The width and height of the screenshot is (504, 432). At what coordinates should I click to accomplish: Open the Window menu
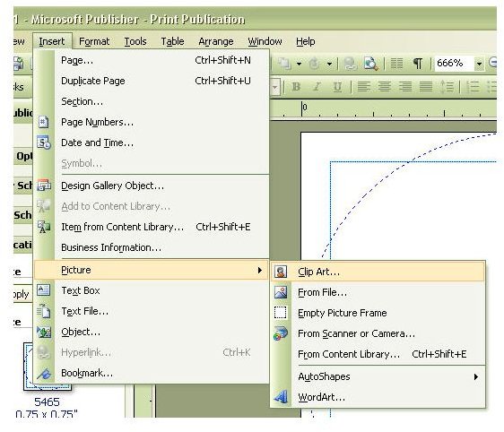[x=265, y=41]
